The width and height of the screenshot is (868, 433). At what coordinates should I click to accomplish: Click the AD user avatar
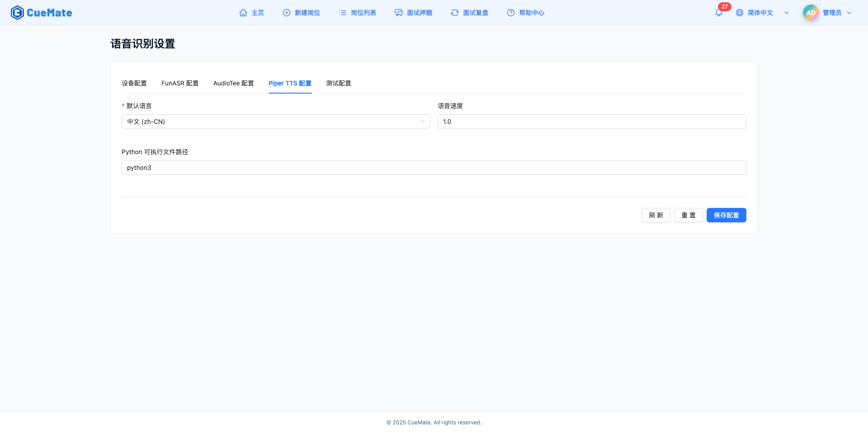click(x=811, y=13)
